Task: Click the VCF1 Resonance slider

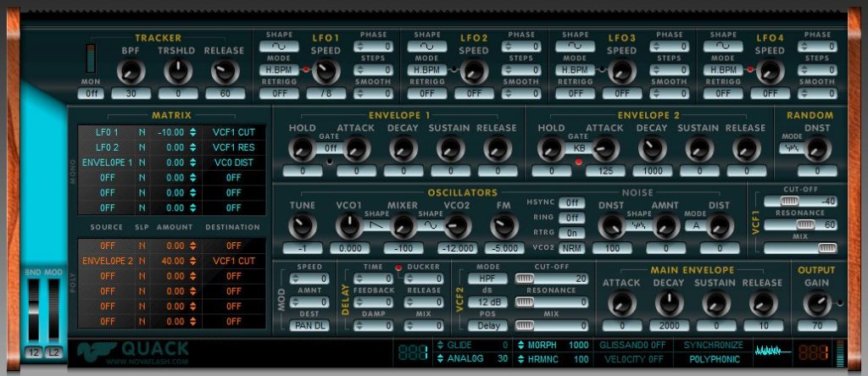Action: (800, 224)
